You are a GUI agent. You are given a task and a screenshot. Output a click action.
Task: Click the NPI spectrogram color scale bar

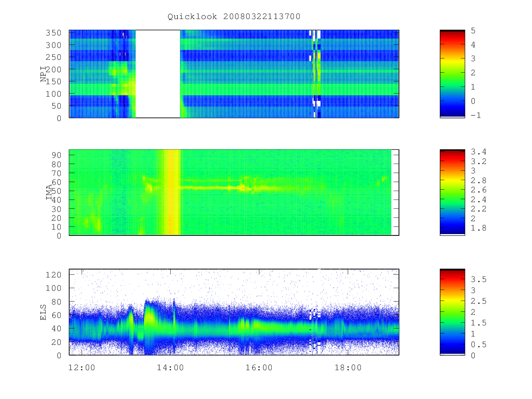click(452, 74)
